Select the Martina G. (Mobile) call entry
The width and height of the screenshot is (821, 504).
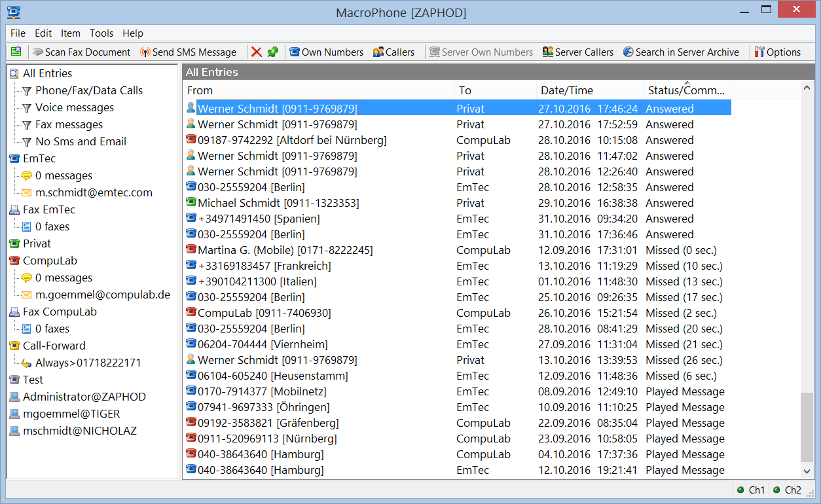(285, 250)
